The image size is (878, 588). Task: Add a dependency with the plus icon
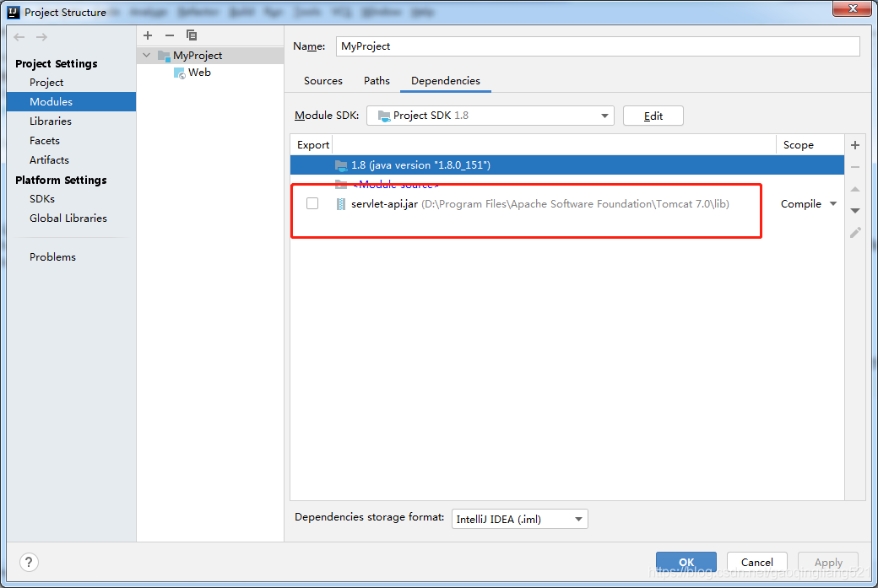pos(854,145)
